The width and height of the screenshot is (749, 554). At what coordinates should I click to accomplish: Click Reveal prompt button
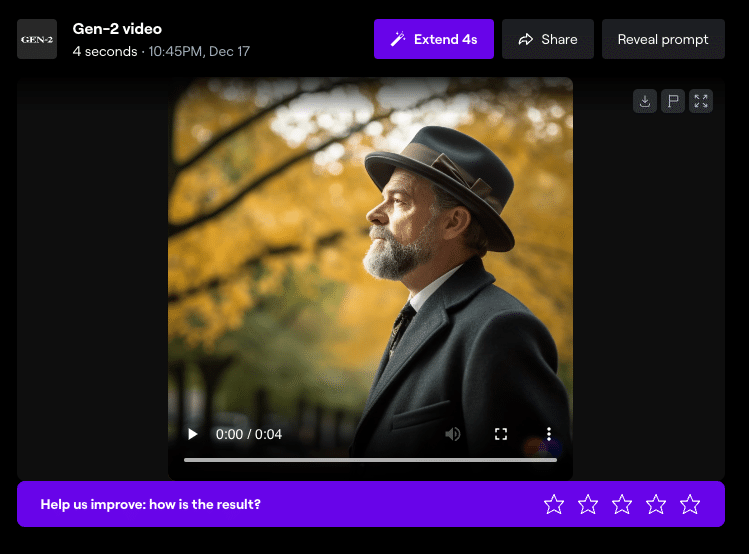pos(663,39)
